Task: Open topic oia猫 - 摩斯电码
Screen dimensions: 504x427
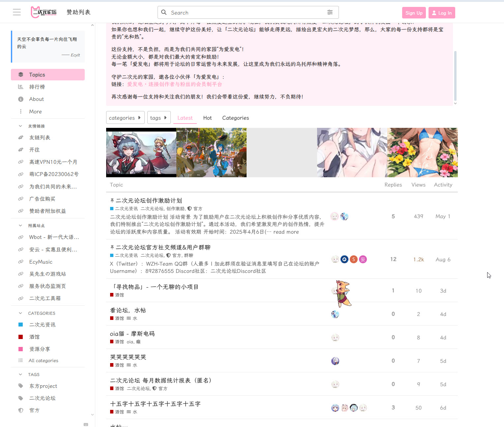Action: click(132, 334)
